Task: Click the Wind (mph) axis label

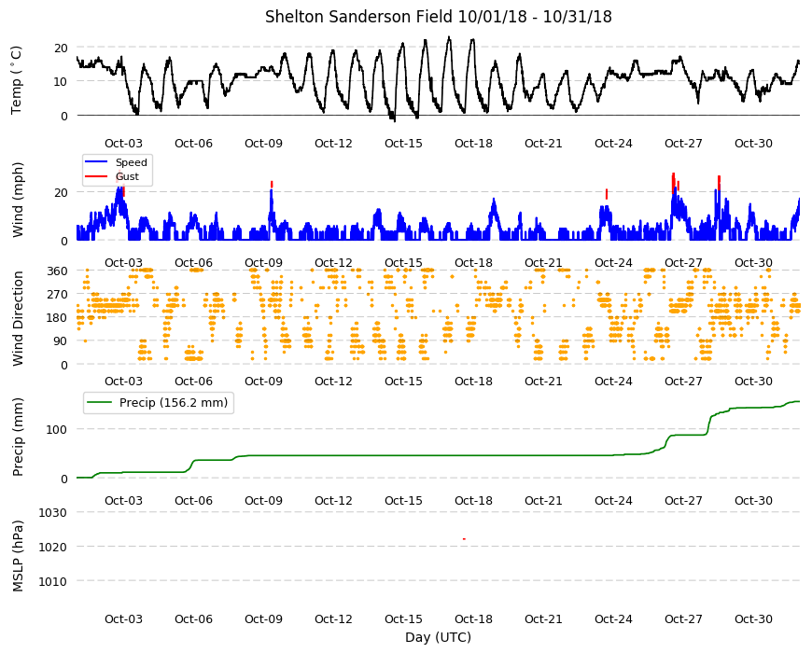Action: tap(18, 200)
